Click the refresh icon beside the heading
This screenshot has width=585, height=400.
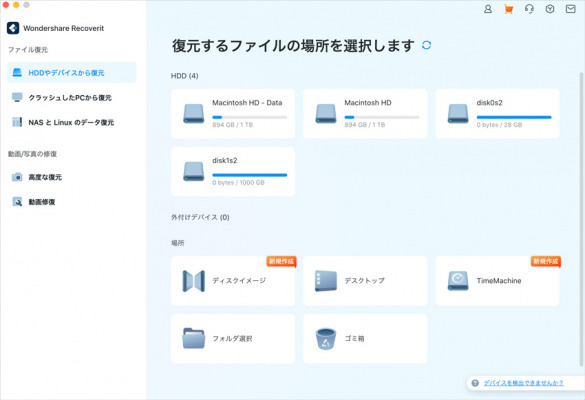pos(426,46)
